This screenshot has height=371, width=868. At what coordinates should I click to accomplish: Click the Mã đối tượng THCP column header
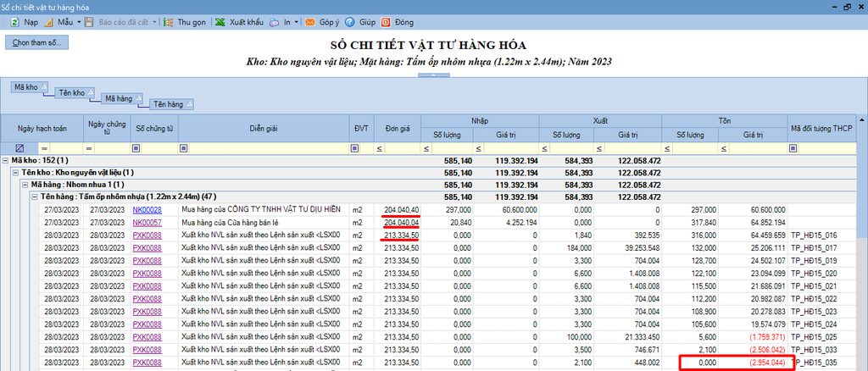click(x=821, y=128)
